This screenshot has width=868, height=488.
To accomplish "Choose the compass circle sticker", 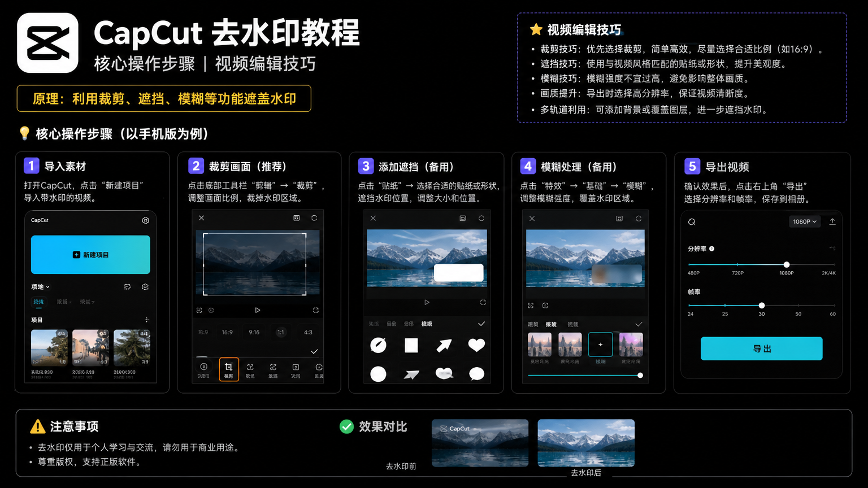I will pyautogui.click(x=378, y=345).
